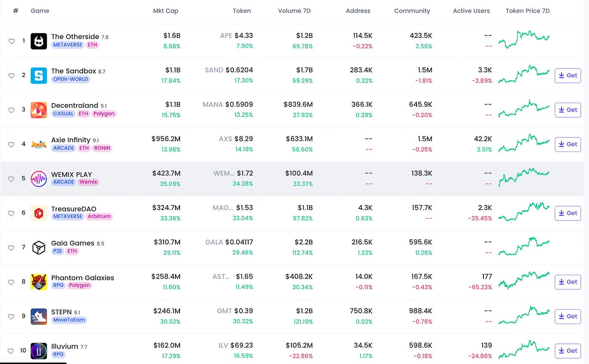Open the Gala Games name link

click(73, 243)
